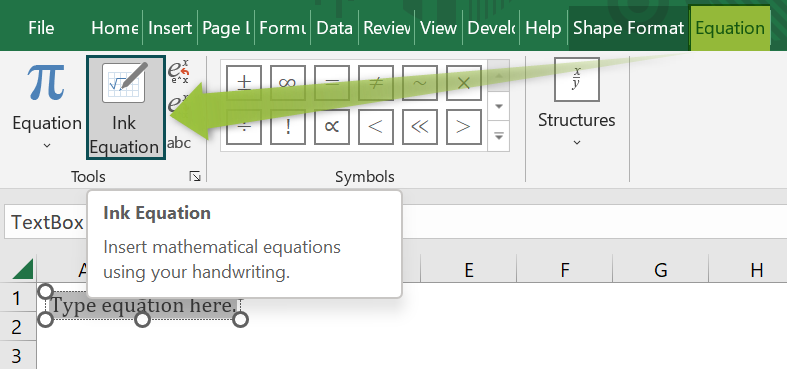The width and height of the screenshot is (787, 369).
Task: Insert the much-less-than symbol
Action: click(x=420, y=127)
